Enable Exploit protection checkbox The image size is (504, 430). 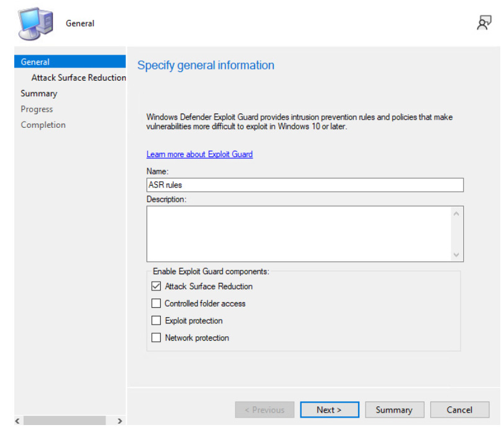click(x=156, y=320)
